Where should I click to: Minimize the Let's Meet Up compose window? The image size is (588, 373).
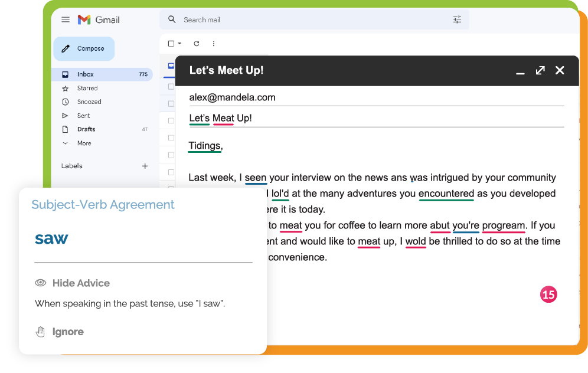pyautogui.click(x=520, y=71)
